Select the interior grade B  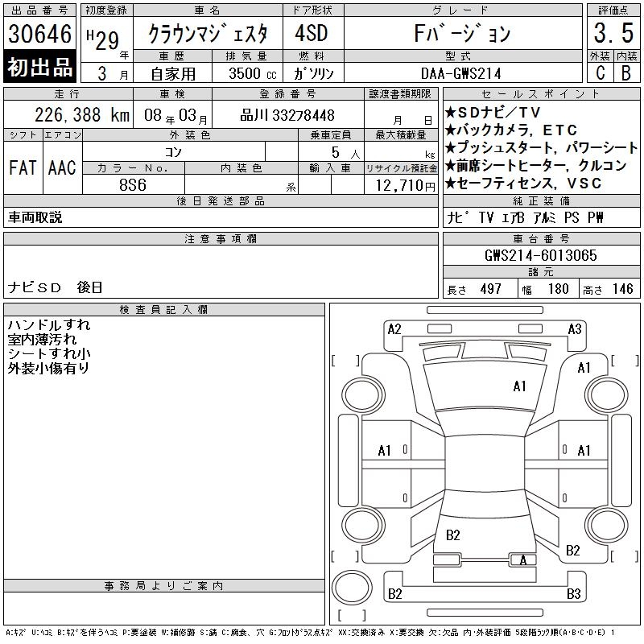[626, 73]
